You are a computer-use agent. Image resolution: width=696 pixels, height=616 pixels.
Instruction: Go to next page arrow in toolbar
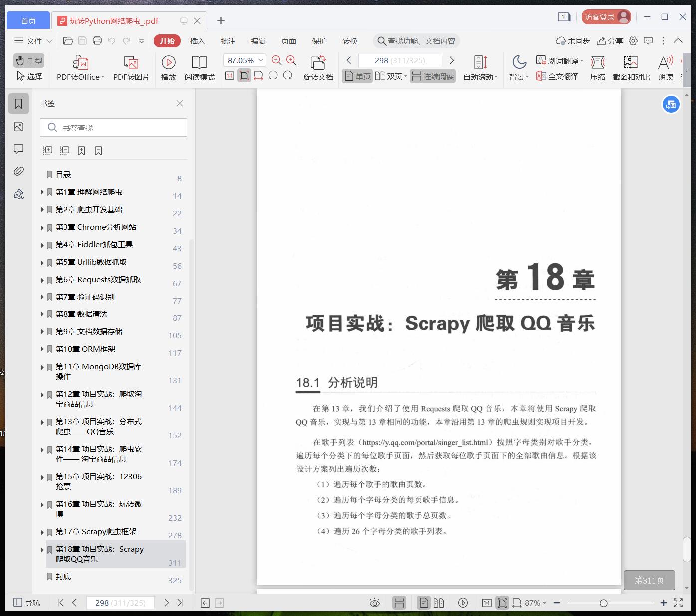click(452, 60)
